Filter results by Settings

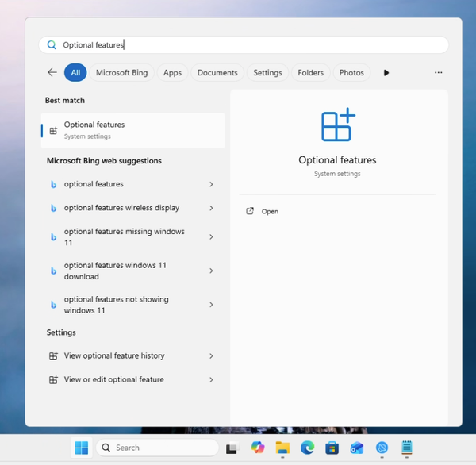pos(267,72)
